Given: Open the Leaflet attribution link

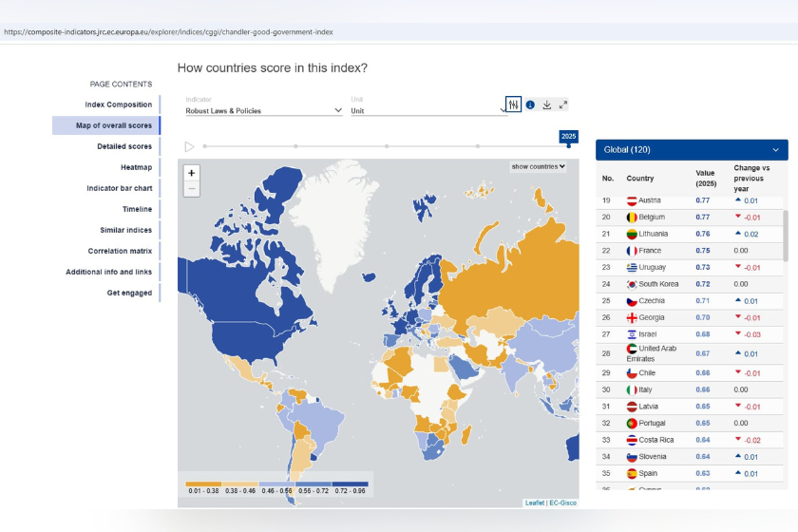Looking at the screenshot, I should pos(534,503).
